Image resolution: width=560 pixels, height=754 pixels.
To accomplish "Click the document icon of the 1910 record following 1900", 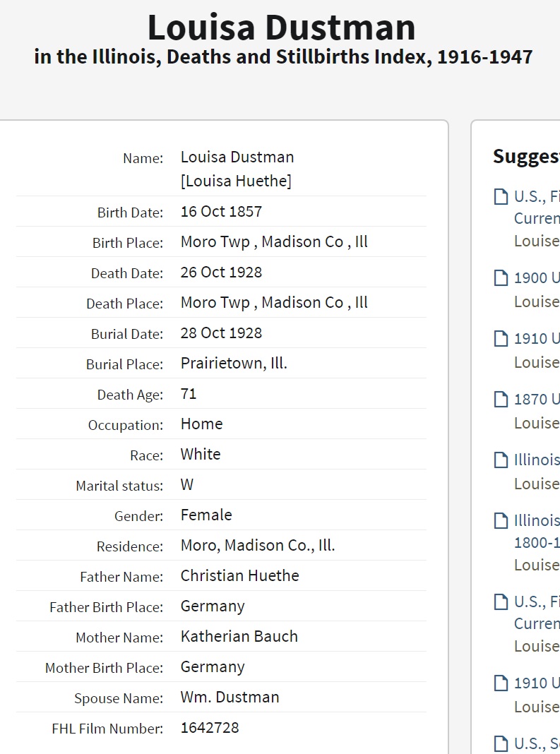I will click(x=501, y=338).
